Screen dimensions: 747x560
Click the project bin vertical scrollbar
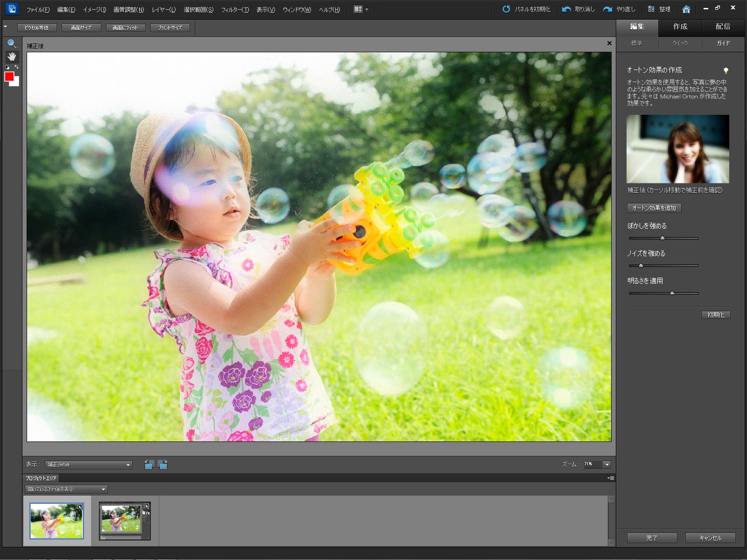coord(611,521)
